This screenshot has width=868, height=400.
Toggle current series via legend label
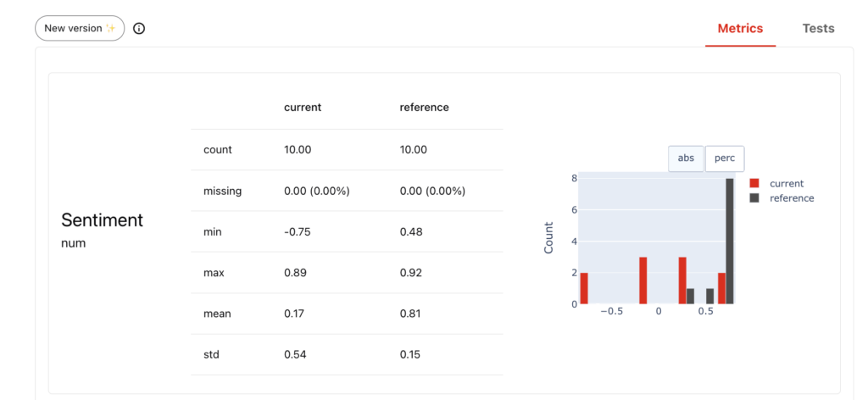point(787,183)
